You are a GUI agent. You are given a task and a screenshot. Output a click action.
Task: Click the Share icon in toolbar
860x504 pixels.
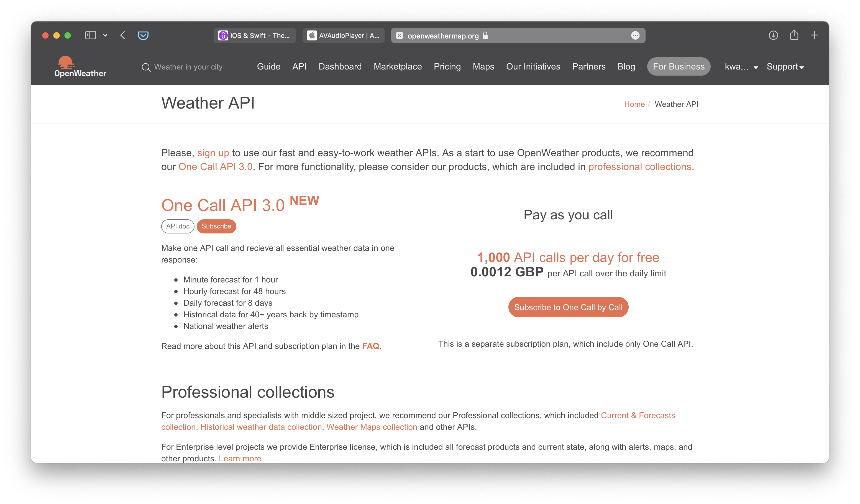[x=794, y=35]
